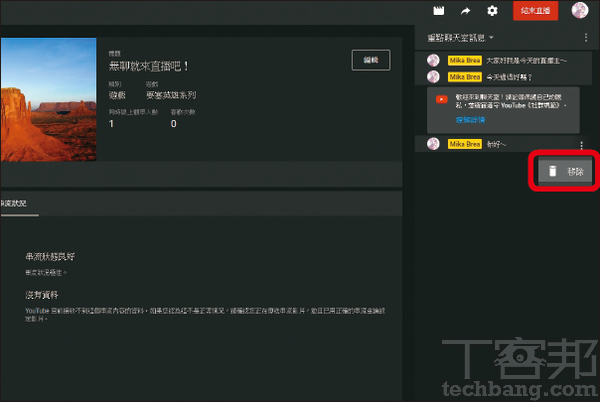Screen dimensions: 600x402
Task: Open the chat panel three-dot menu
Action: tap(586, 37)
